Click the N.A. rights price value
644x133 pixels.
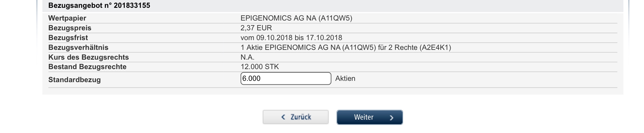(x=247, y=57)
